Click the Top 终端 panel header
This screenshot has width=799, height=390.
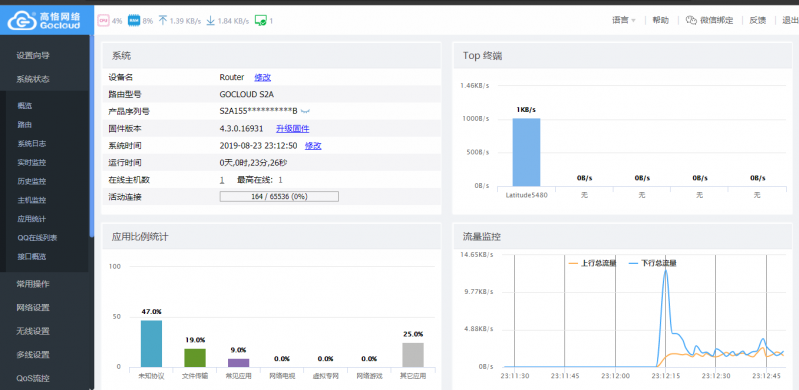coord(623,56)
